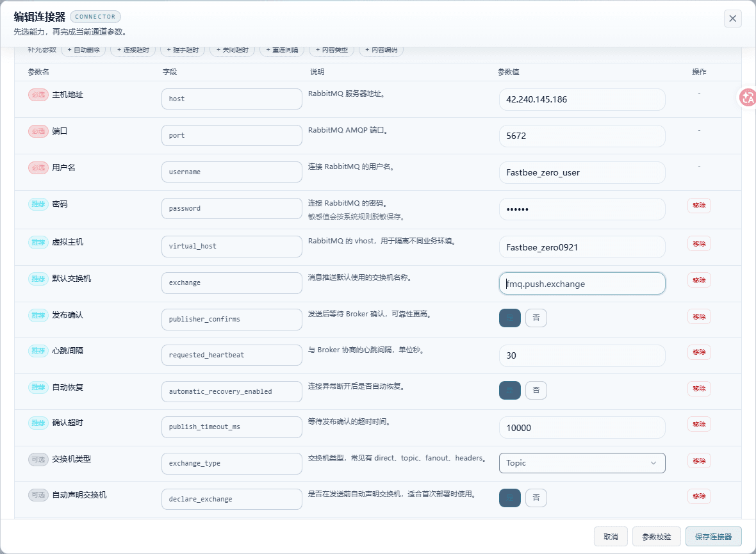Screen dimensions: 756x554
Task: Edit the vhost value Fastbee_zero0921
Action: click(x=582, y=247)
